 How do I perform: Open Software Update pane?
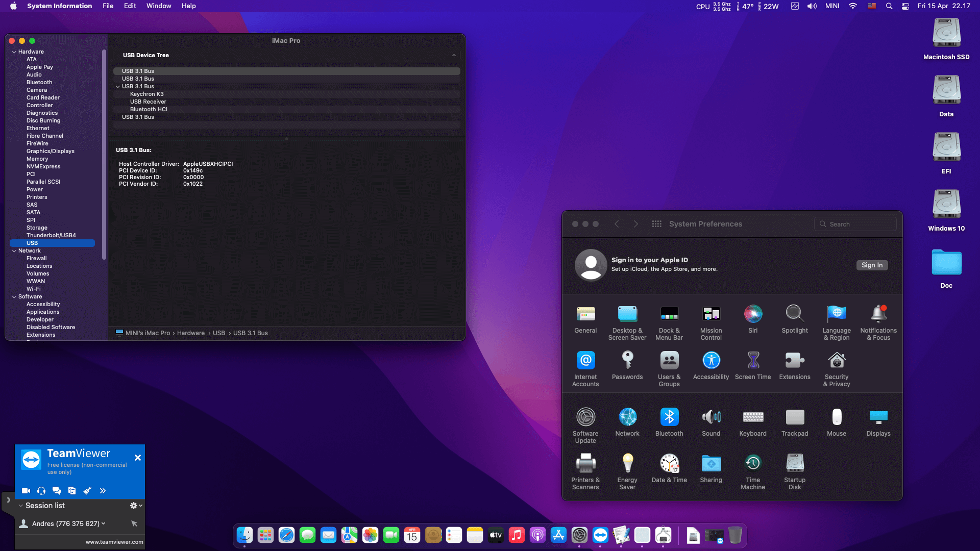585,424
